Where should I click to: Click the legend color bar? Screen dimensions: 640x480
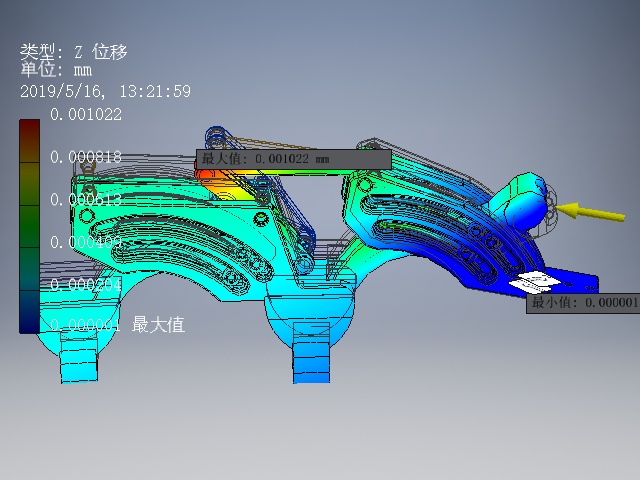(x=29, y=227)
